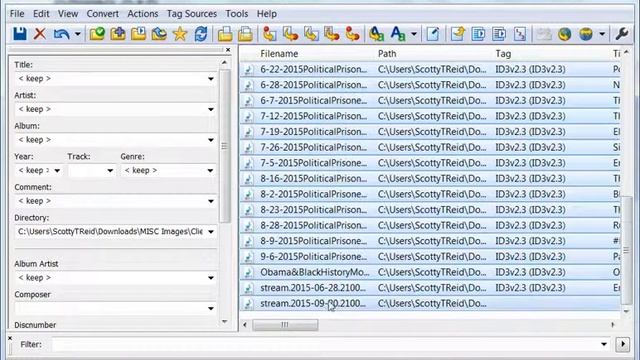
Task: Click the Filename - Tag convert icon
Action: [x=290, y=34]
